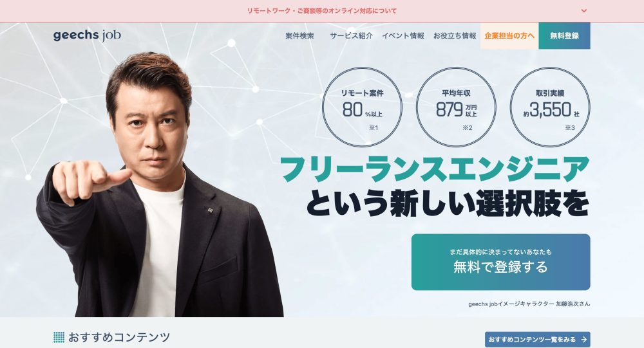The image size is (644, 348).
Task: Open the サービス紹介 menu
Action: coord(351,36)
